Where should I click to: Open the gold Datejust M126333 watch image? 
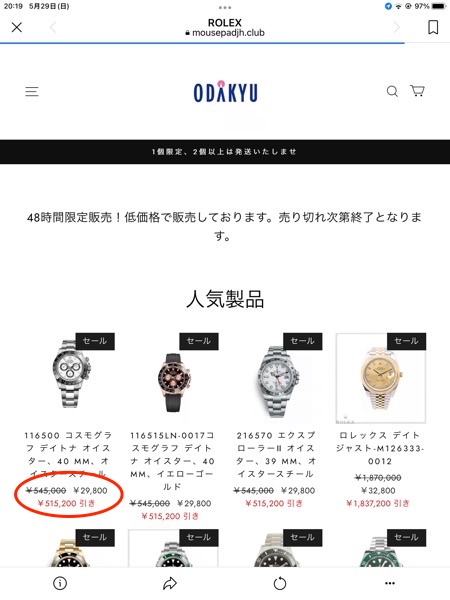pyautogui.click(x=381, y=378)
